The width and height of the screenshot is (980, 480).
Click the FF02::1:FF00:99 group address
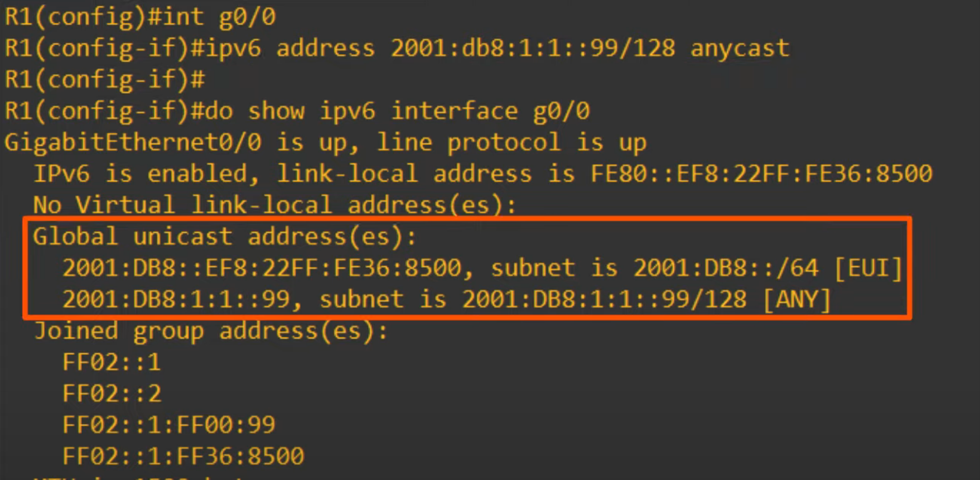[x=169, y=425]
